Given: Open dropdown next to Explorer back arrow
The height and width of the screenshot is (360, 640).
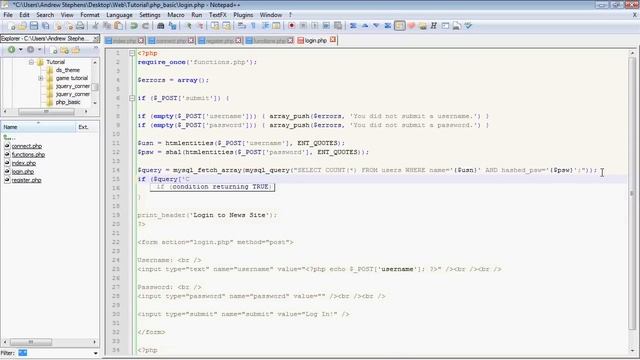Looking at the screenshot, I should (20, 50).
